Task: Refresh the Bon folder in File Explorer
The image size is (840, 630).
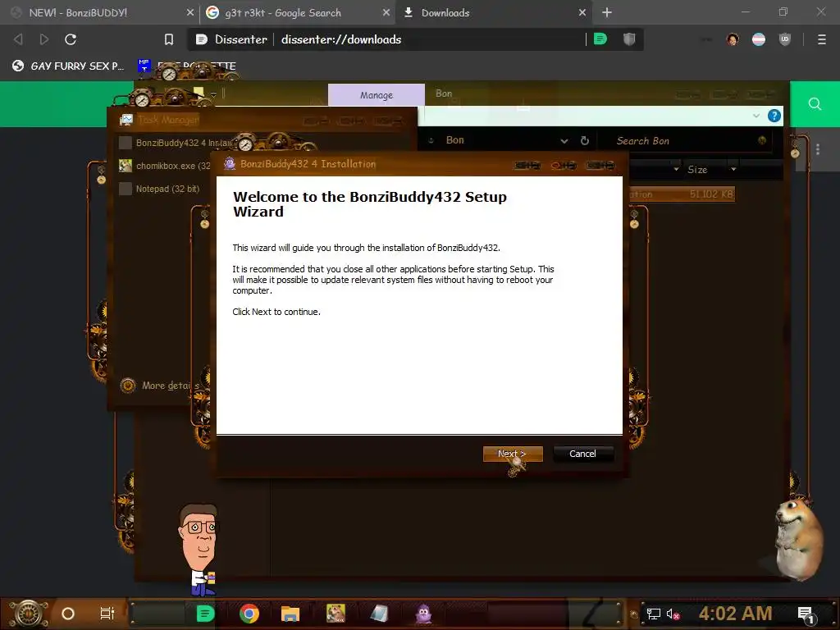Action: (x=585, y=141)
